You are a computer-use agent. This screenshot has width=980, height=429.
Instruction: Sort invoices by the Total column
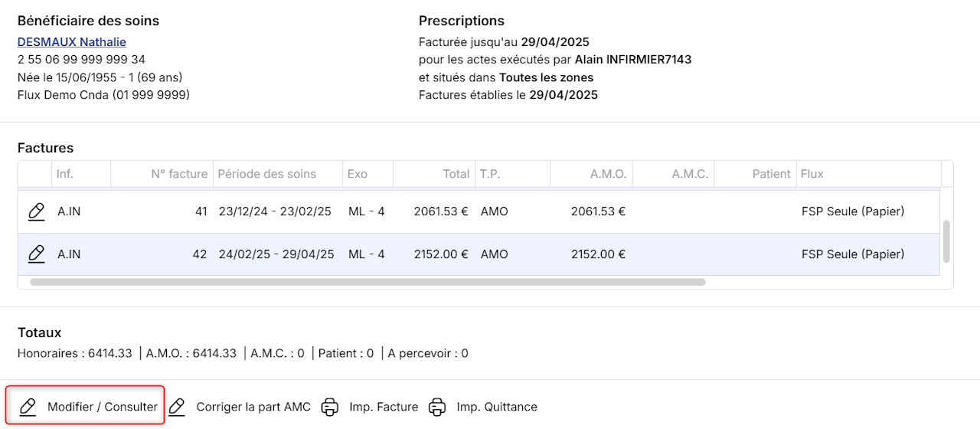[x=456, y=174]
